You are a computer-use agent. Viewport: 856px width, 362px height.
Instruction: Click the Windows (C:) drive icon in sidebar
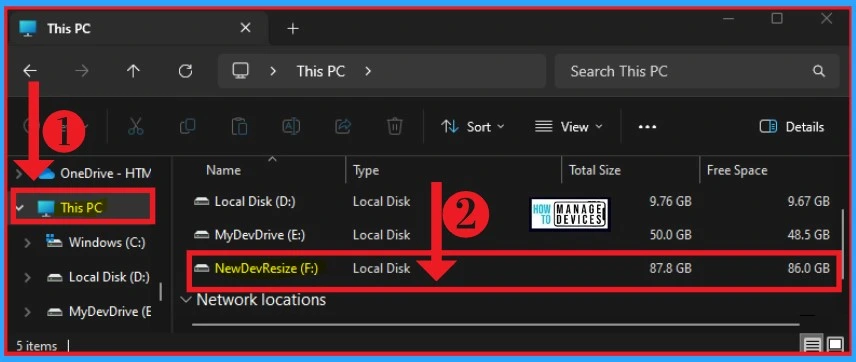[x=55, y=242]
